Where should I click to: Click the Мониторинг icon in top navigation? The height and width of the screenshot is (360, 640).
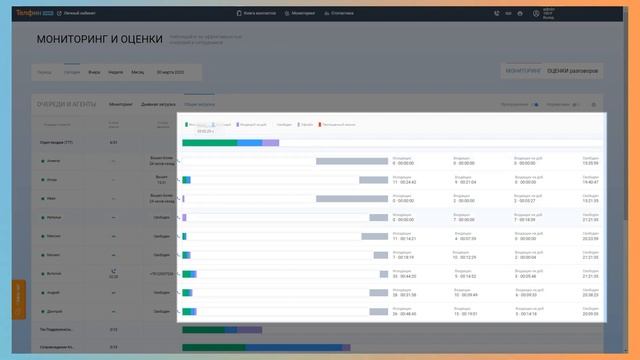click(287, 13)
